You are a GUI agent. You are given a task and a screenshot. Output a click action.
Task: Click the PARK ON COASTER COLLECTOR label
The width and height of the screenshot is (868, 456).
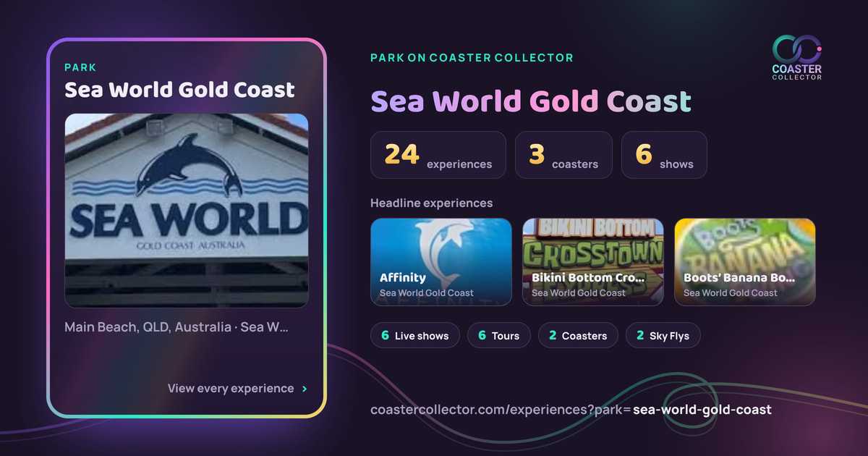pyautogui.click(x=472, y=57)
